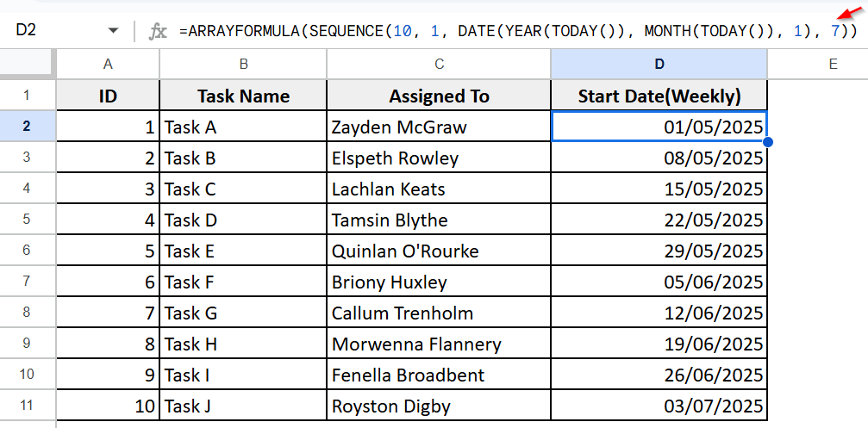The width and height of the screenshot is (868, 428).
Task: Select column D header
Action: [x=659, y=64]
